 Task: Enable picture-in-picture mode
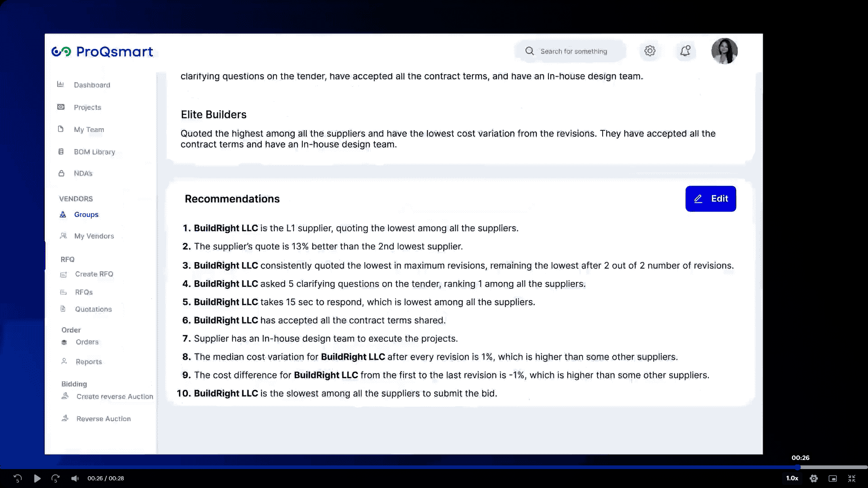[832, 478]
